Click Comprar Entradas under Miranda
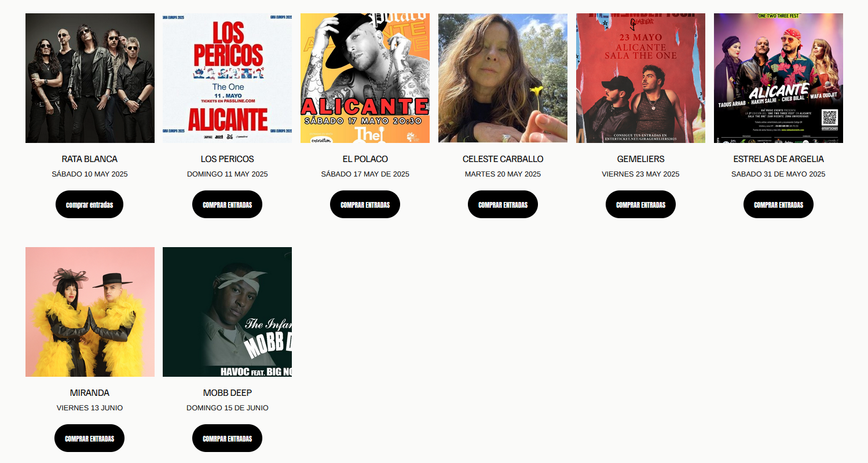 tap(89, 438)
